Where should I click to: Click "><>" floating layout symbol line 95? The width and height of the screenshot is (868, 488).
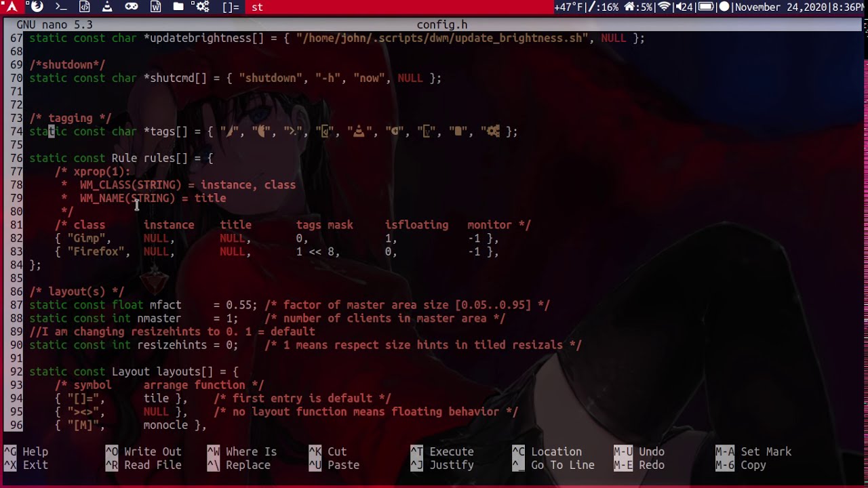[86, 412]
